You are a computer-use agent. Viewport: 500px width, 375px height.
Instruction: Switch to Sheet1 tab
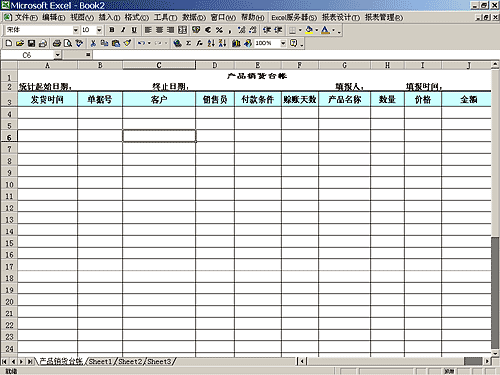coord(100,361)
